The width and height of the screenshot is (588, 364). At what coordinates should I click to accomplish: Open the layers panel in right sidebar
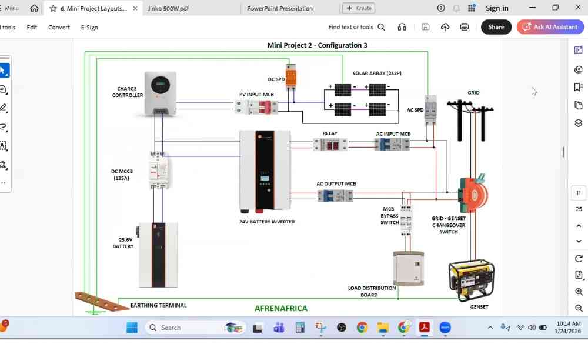click(579, 123)
